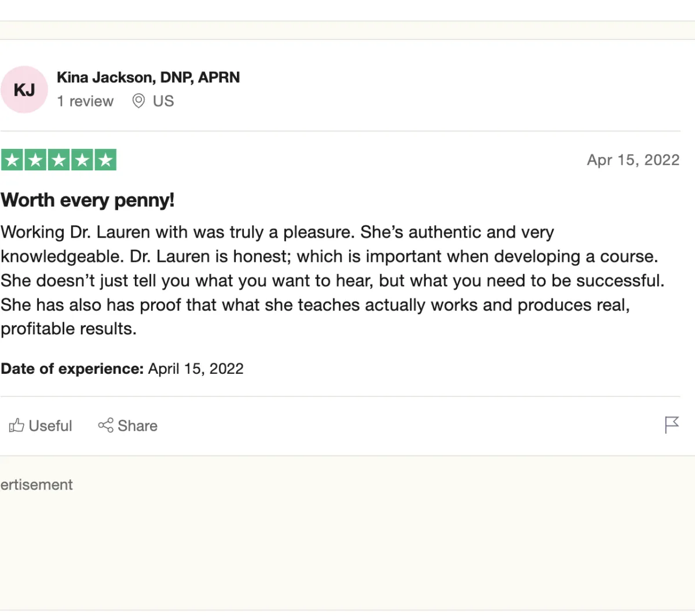Click the US country label
The width and height of the screenshot is (695, 616).
pos(163,101)
